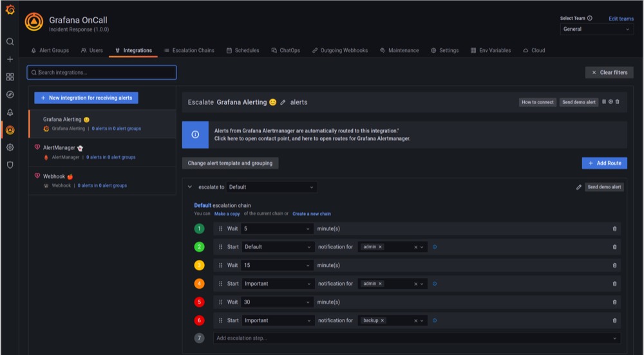Screen dimensions: 644x355
Task: Open the sidebar search icon
Action: [10, 41]
